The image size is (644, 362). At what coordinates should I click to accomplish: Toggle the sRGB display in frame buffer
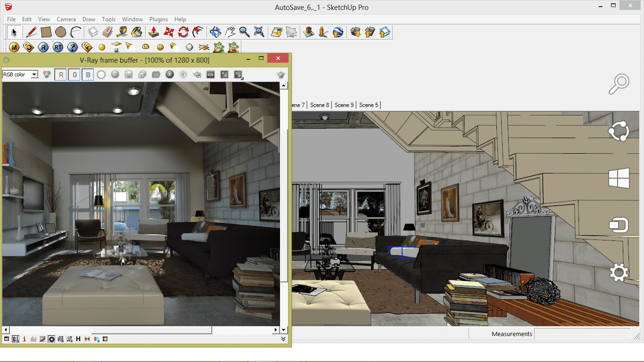point(61,339)
